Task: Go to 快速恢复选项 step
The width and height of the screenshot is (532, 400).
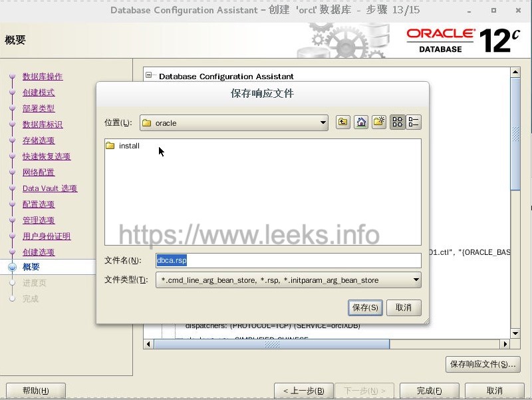Action: pyautogui.click(x=47, y=156)
